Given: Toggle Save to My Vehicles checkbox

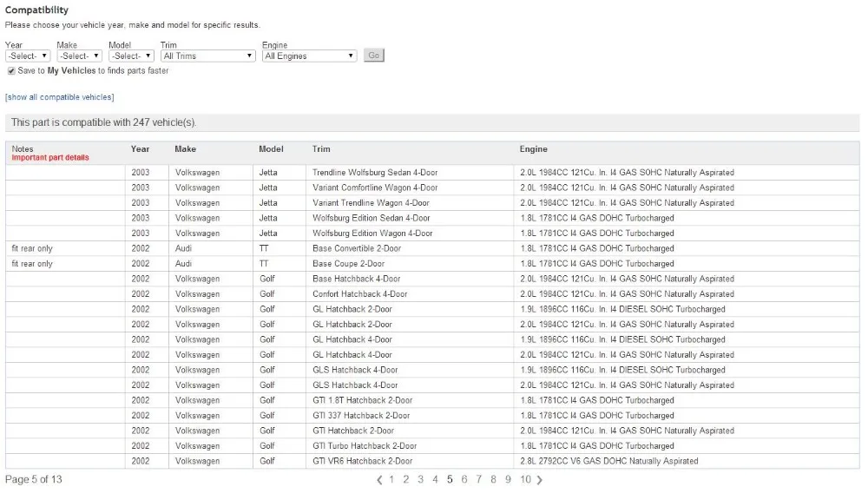Looking at the screenshot, I should [x=11, y=71].
